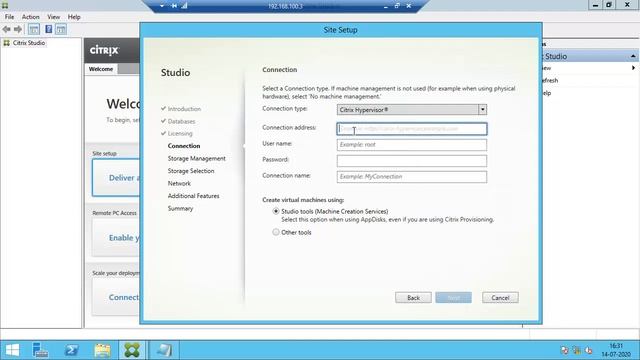Viewport: 640px width, 360px height.
Task: Go to the Storage Selection step
Action: tap(191, 171)
